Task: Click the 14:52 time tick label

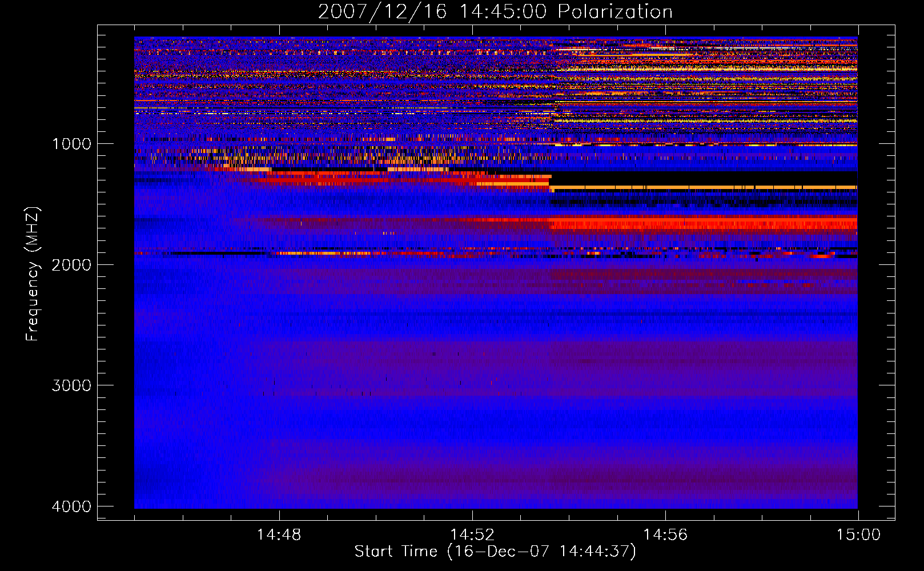Action: coord(472,535)
